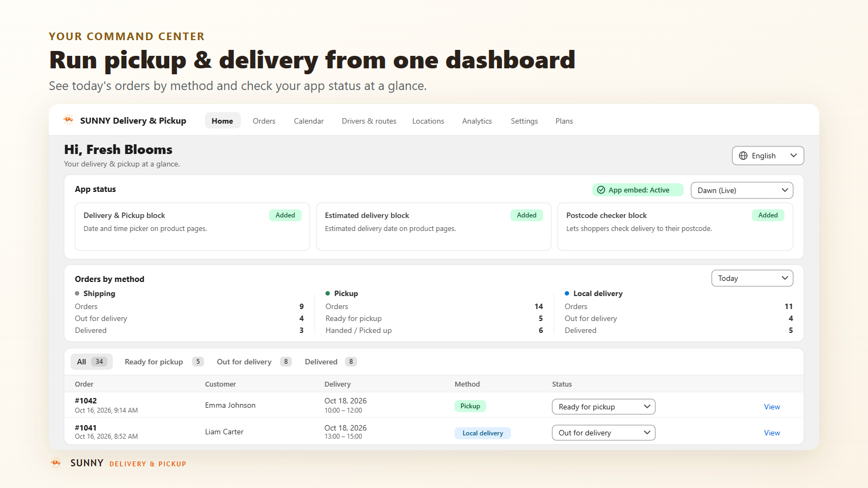Click Added badge on Postcode checker block
The height and width of the screenshot is (488, 868).
pyautogui.click(x=768, y=215)
